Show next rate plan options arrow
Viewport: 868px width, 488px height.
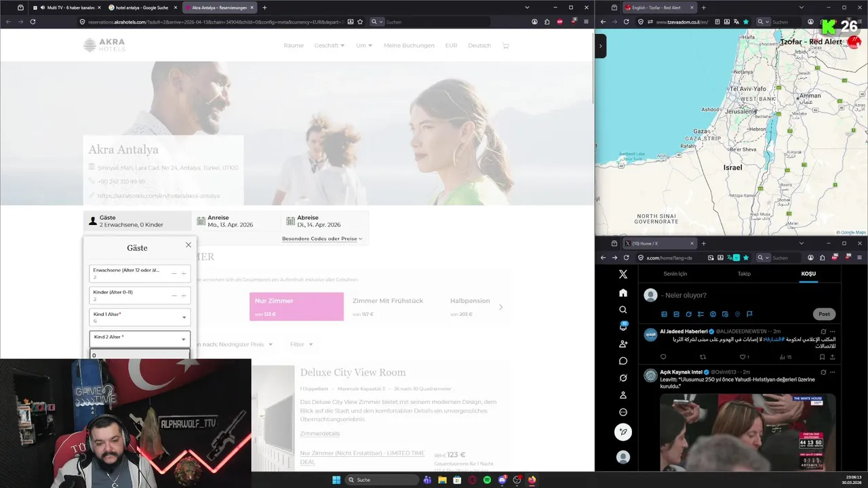tap(500, 307)
